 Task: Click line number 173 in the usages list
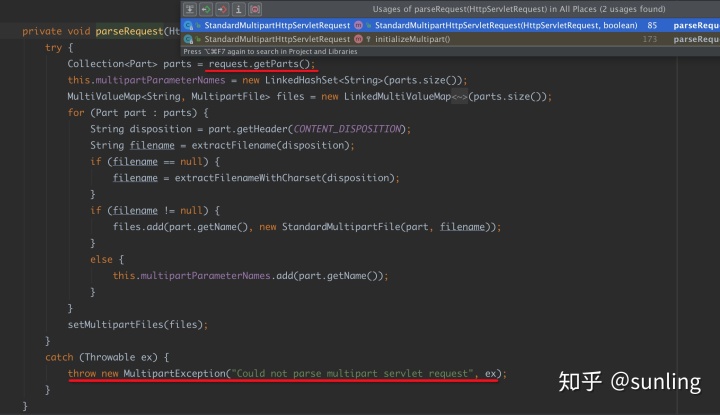pyautogui.click(x=649, y=39)
